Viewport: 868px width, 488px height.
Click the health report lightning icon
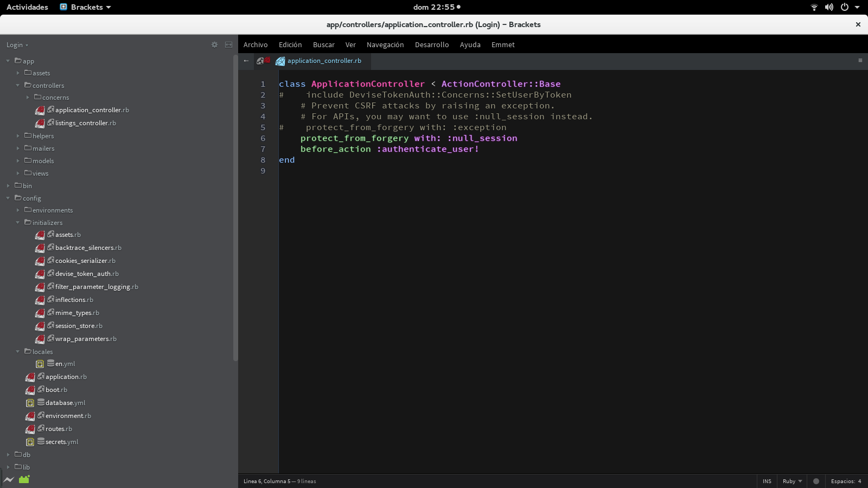[9, 479]
